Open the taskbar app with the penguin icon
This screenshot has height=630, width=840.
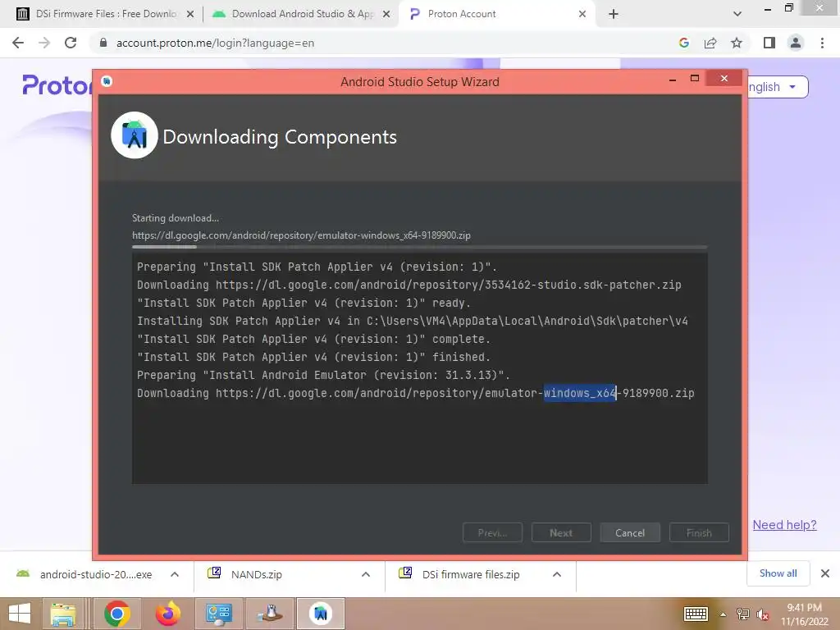[270, 614]
